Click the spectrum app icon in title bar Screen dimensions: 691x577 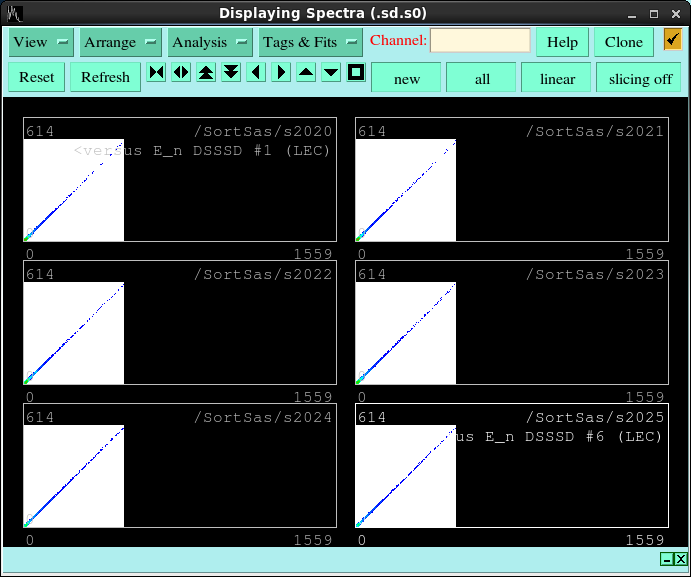pos(15,14)
